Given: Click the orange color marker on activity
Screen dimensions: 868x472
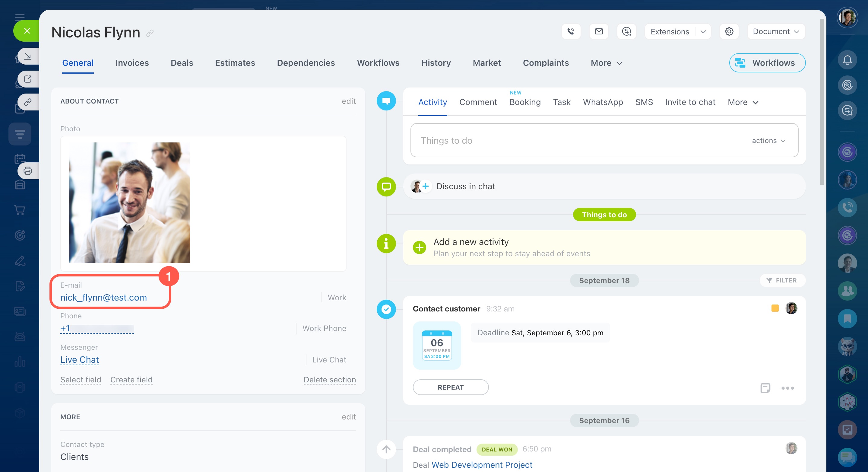Looking at the screenshot, I should pos(775,308).
